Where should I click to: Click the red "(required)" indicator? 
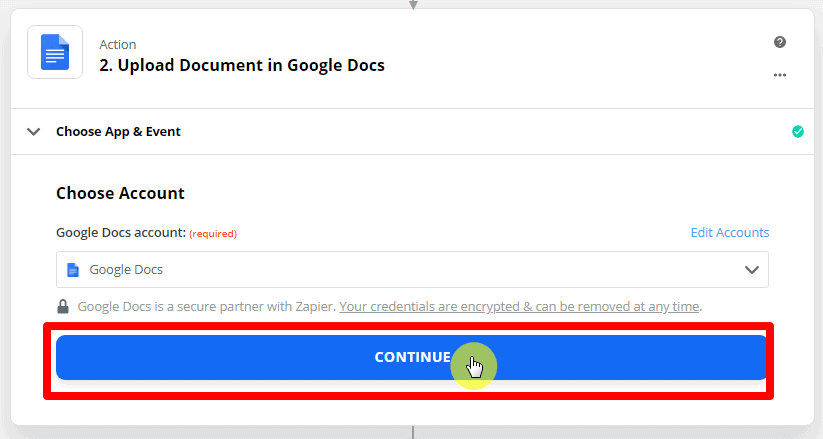[213, 234]
